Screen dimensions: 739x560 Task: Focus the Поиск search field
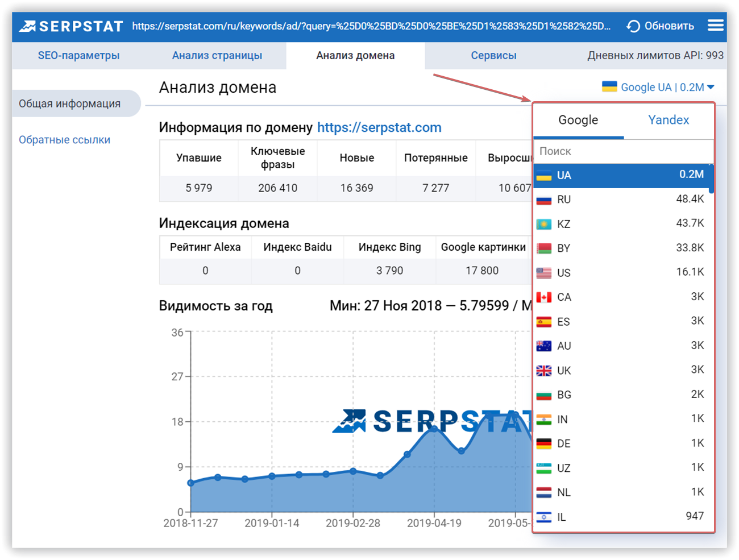624,151
